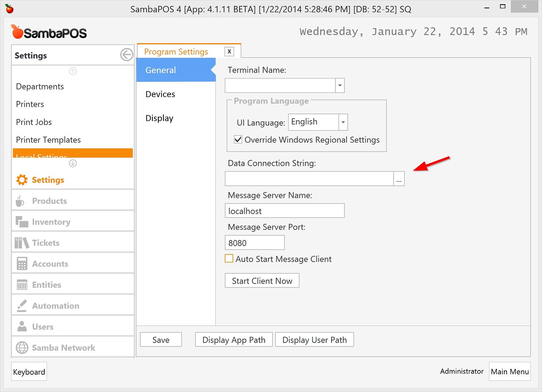Click the scroll-down chevron below Local Settings

click(72, 163)
